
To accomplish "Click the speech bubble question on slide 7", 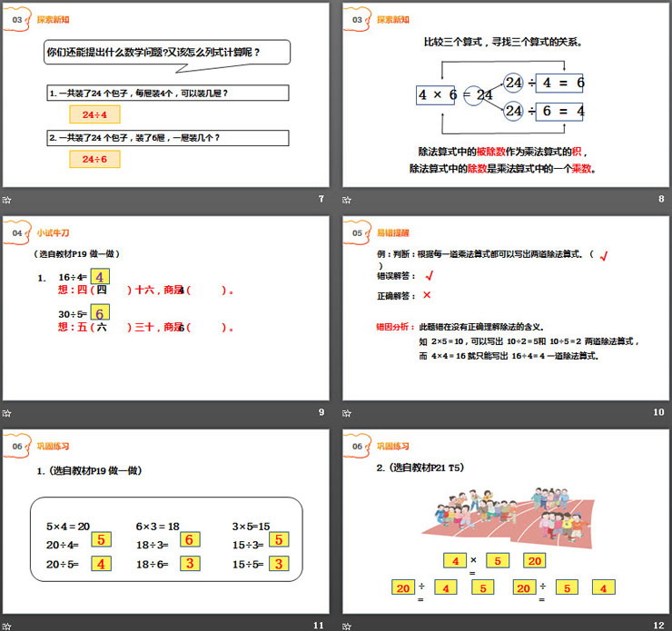I will 167,54.
